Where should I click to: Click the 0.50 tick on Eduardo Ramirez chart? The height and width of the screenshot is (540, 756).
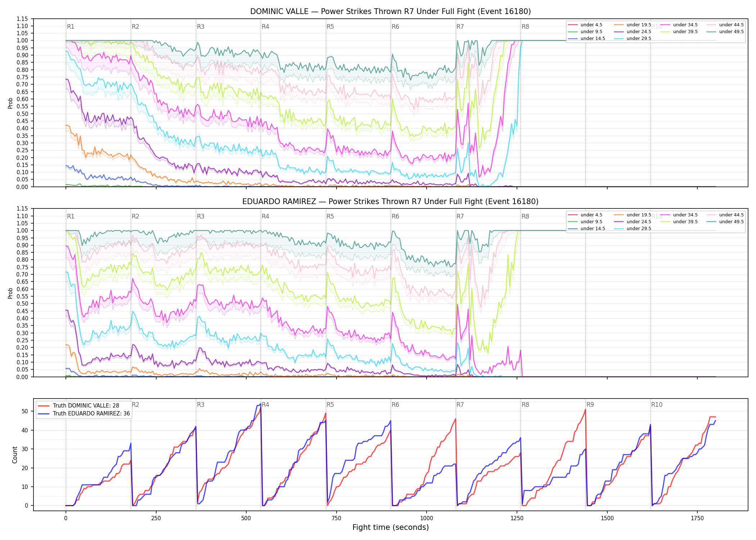(x=22, y=304)
